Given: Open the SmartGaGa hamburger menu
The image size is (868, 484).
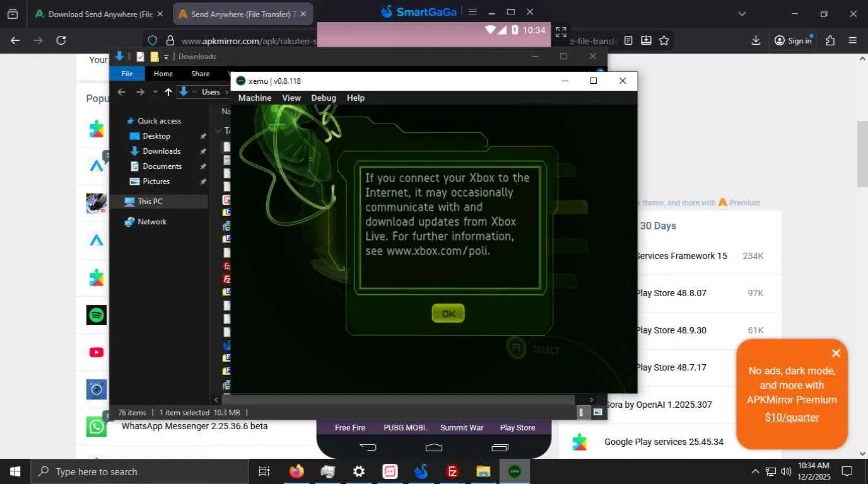Looking at the screenshot, I should 472,11.
